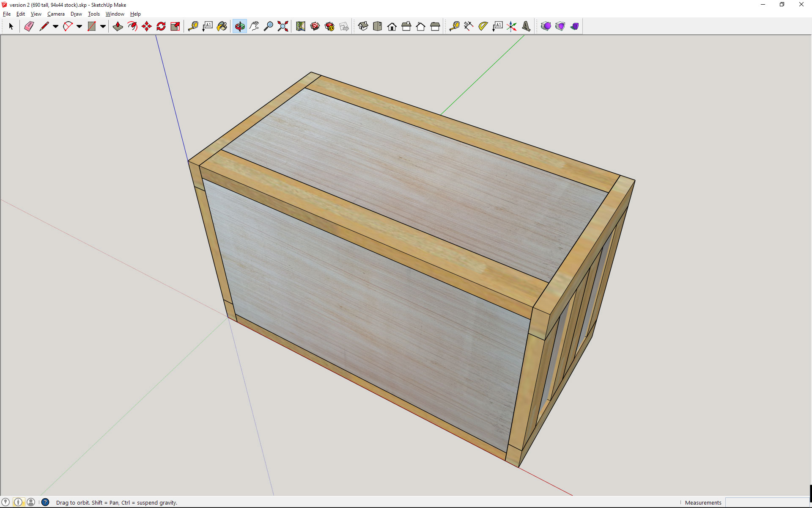Viewport: 812px width, 508px height.
Task: Click the credits info status icon
Action: coord(18,502)
